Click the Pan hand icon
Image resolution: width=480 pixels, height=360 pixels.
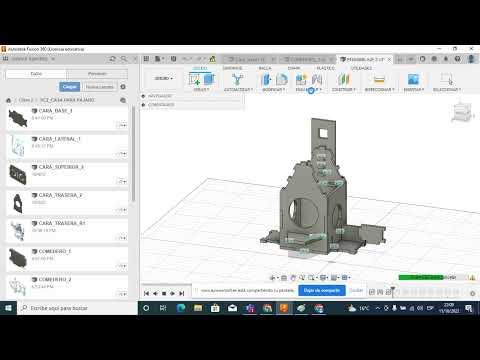tap(293, 277)
